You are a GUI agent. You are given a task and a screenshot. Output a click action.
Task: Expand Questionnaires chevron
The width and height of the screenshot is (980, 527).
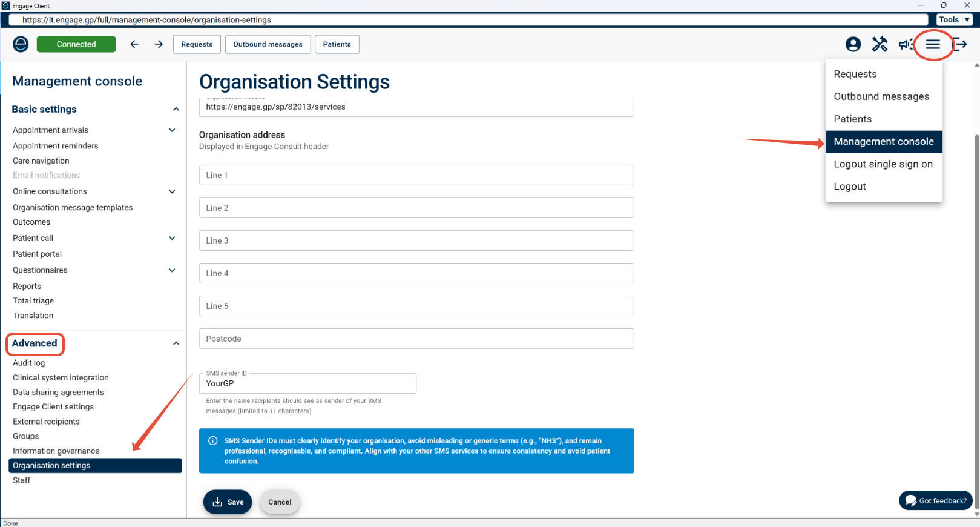pyautogui.click(x=173, y=270)
